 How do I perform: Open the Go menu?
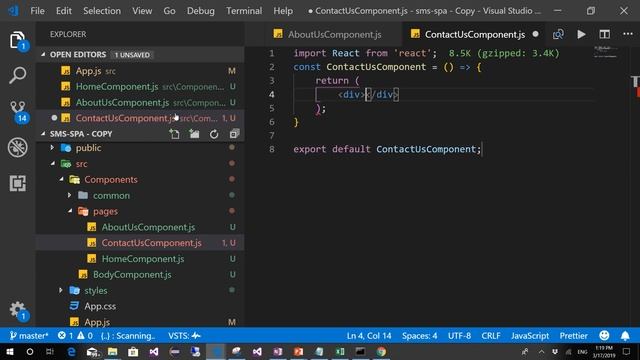pos(169,11)
